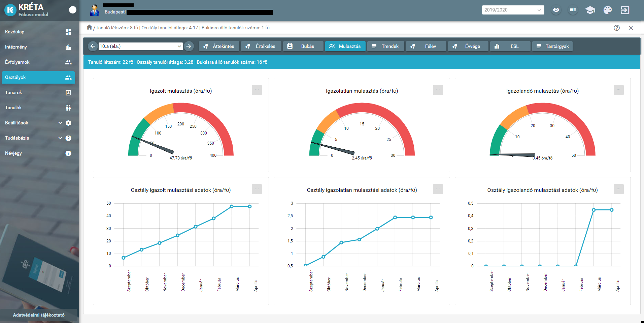644x323 pixels.
Task: Click the user avatar icon
Action: point(95,10)
